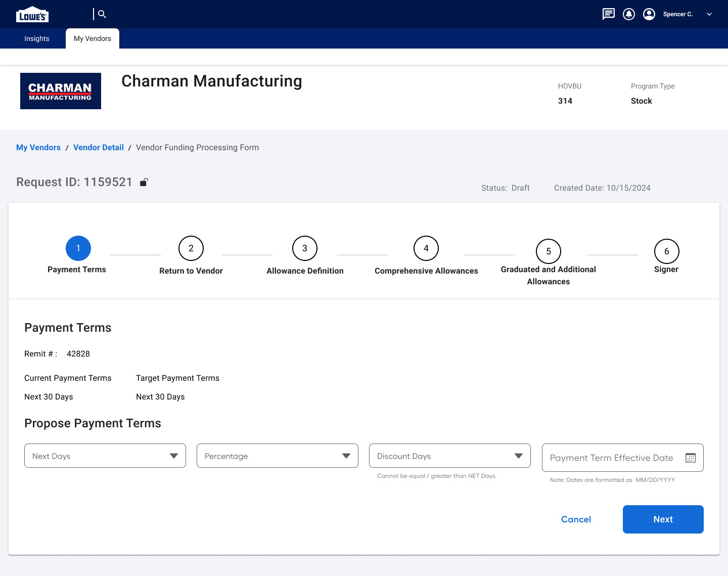Open the Next Days dropdown
This screenshot has width=728, height=576.
(105, 456)
